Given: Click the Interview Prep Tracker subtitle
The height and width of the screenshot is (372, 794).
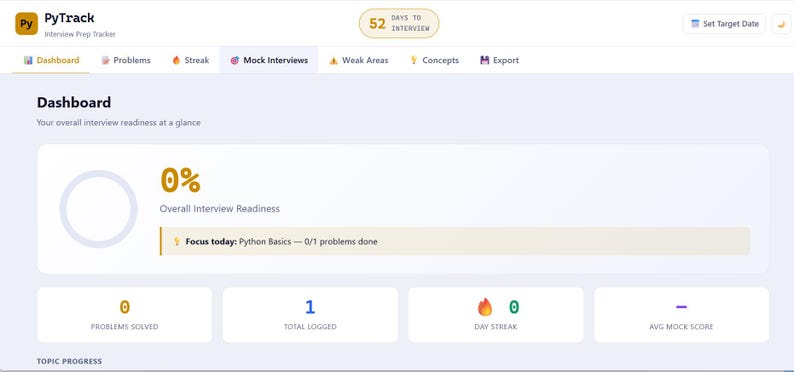Looking at the screenshot, I should [x=80, y=34].
